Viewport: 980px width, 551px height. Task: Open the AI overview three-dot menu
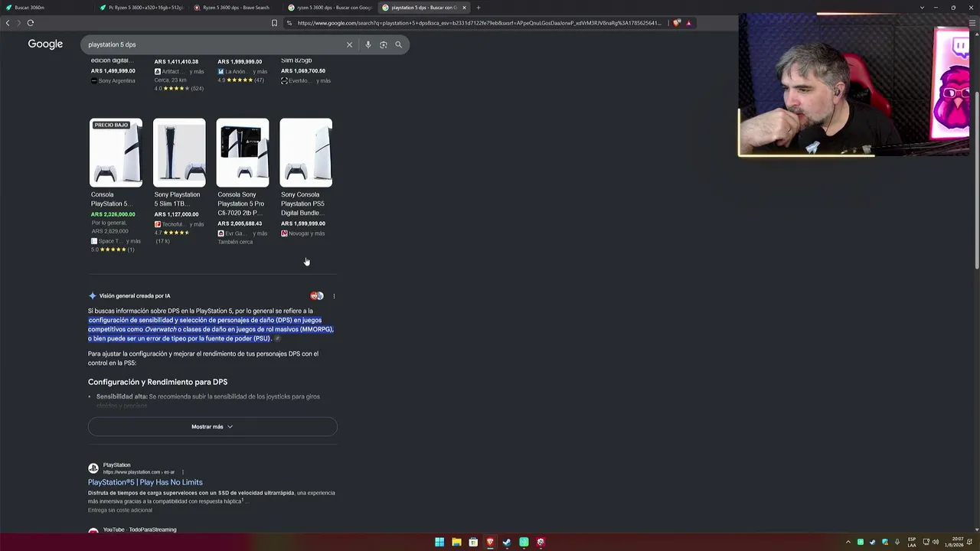pos(334,296)
